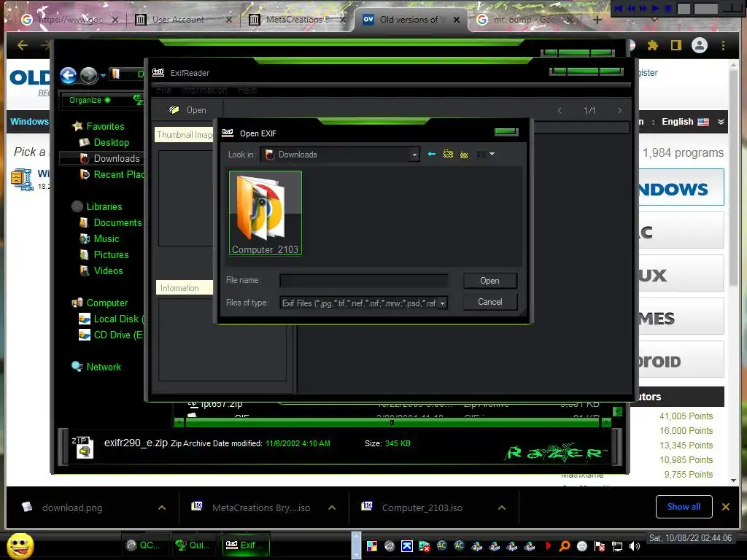Click the Explorer back arrow button
747x560 pixels.
coord(69,75)
